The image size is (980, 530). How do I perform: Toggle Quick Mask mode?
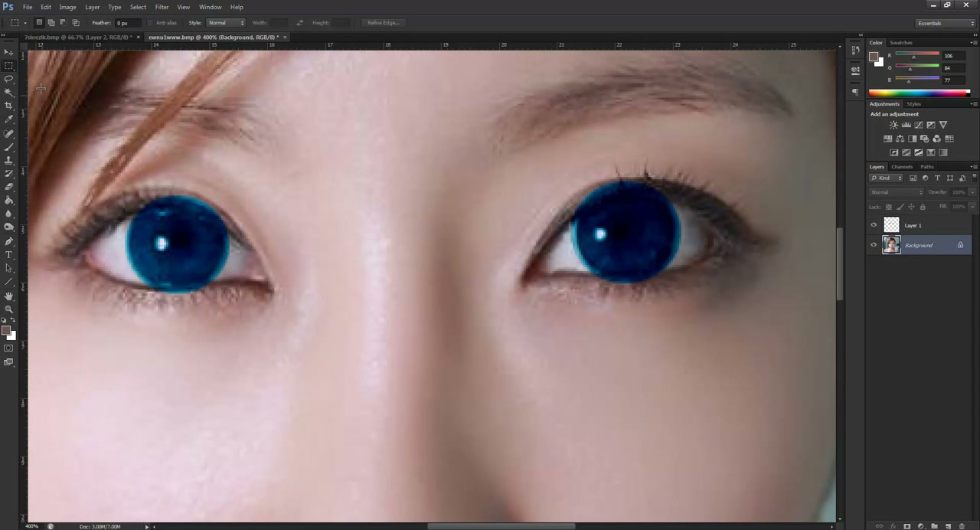click(9, 348)
